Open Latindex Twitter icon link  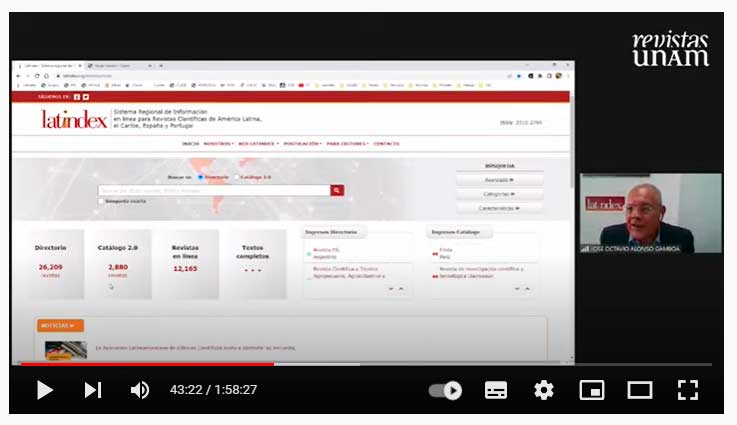86,97
